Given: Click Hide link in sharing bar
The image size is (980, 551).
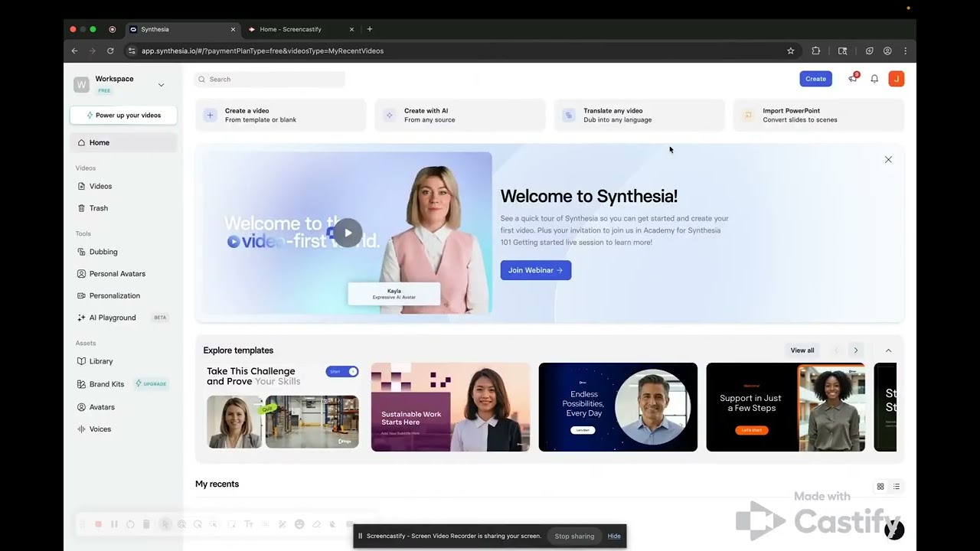Looking at the screenshot, I should point(614,536).
